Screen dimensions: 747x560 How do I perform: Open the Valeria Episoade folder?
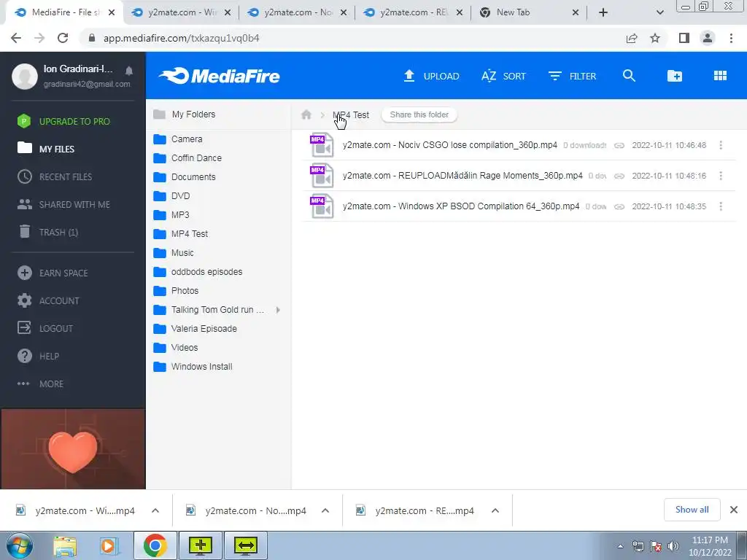195,329
